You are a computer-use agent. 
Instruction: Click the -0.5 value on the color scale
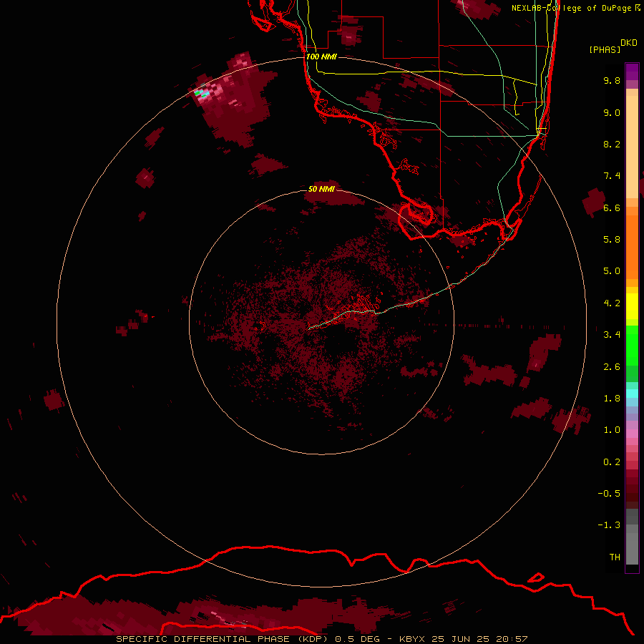pos(609,494)
